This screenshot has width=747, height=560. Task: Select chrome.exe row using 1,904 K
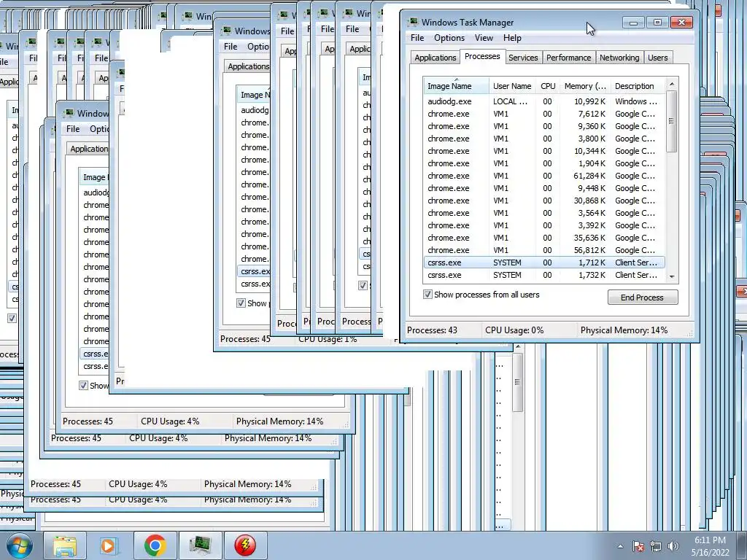point(544,163)
